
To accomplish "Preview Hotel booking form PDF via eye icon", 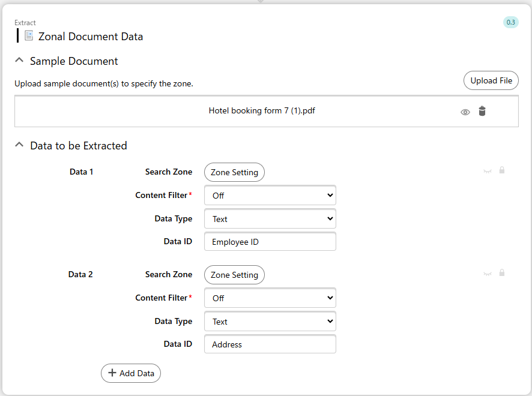I will point(465,112).
